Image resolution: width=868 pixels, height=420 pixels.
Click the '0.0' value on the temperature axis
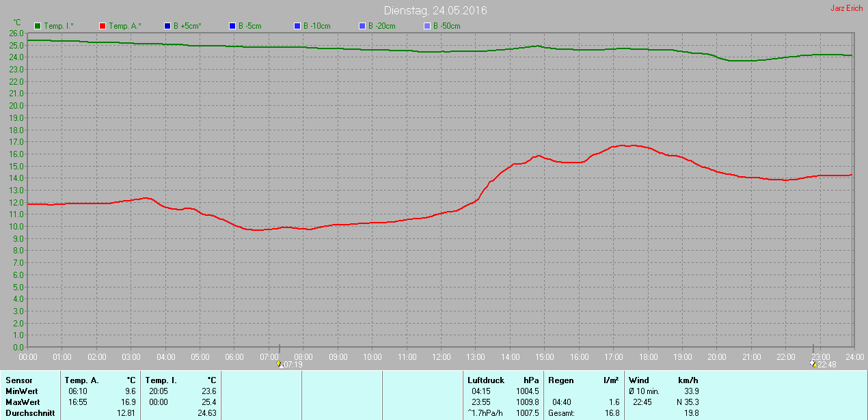tap(19, 347)
